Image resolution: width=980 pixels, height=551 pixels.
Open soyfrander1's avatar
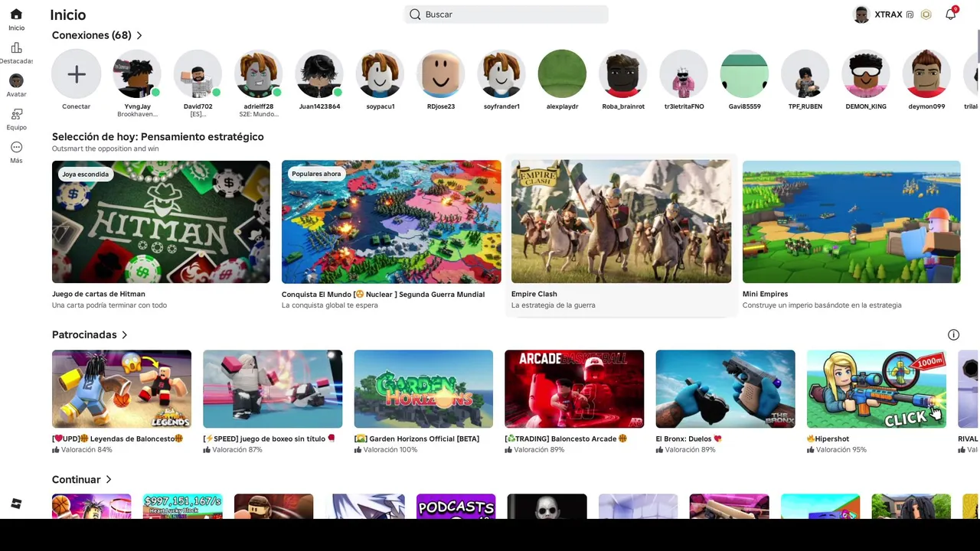(501, 74)
